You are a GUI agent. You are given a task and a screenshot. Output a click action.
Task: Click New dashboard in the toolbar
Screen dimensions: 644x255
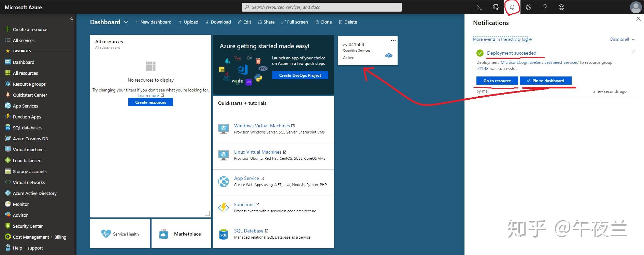tap(153, 22)
